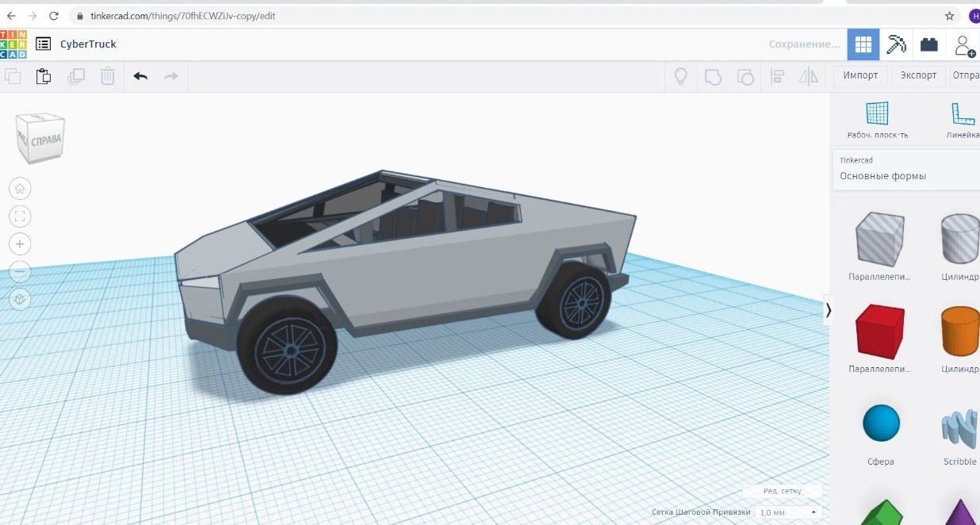The image size is (980, 525).
Task: Click the Align tool icon
Action: 777,76
